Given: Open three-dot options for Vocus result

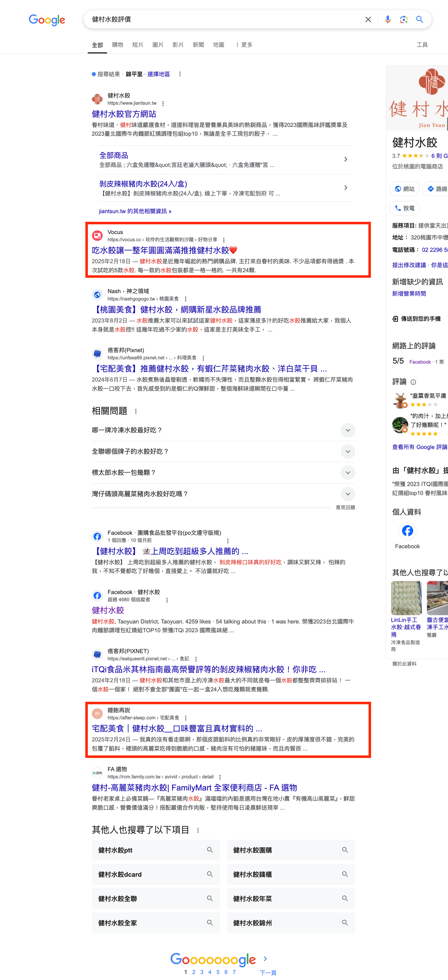Looking at the screenshot, I should click(x=224, y=240).
